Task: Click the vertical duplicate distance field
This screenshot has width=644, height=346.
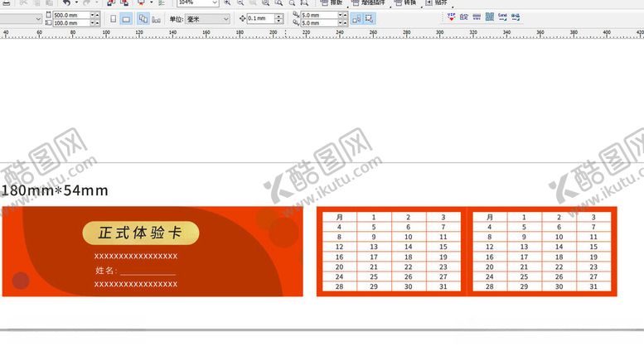Action: pos(319,23)
